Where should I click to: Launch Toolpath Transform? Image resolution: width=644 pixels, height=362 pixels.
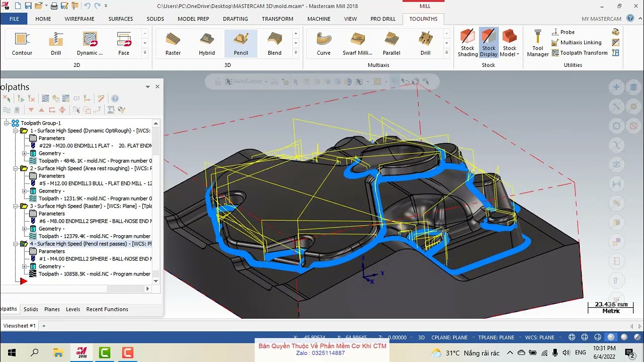580,53
